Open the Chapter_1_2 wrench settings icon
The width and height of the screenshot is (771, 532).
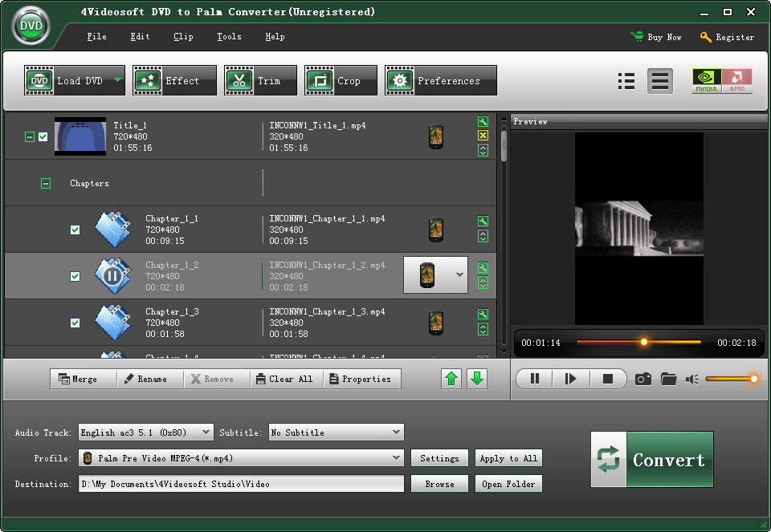pos(483,268)
